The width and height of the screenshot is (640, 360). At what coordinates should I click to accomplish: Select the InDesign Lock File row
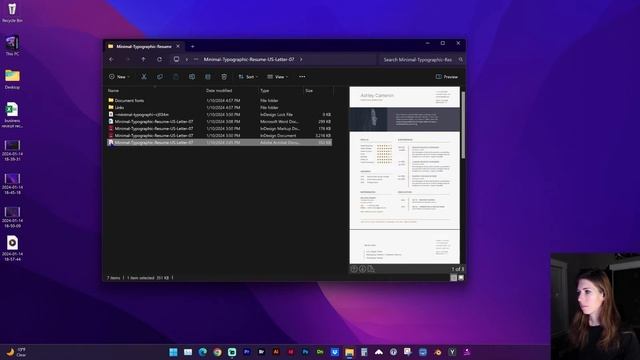220,115
